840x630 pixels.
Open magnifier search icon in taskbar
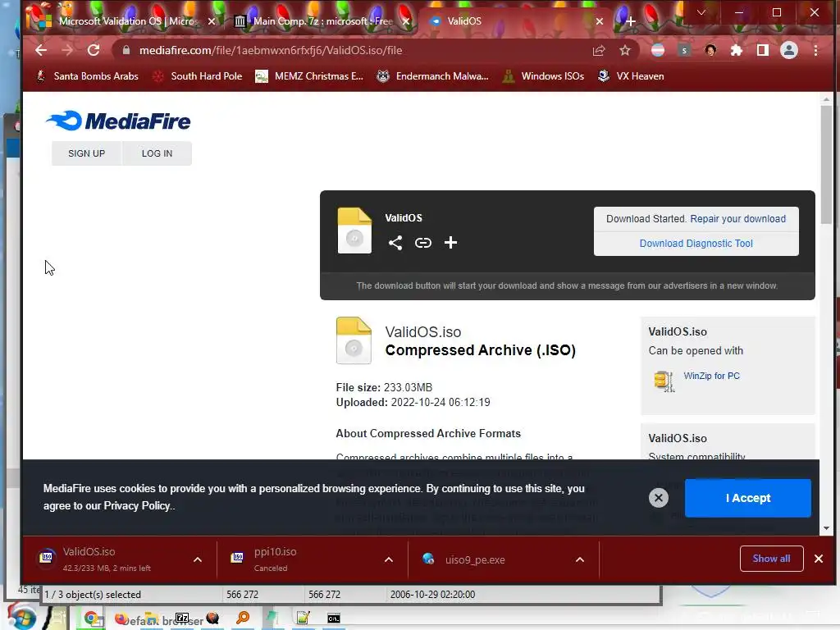tap(243, 618)
